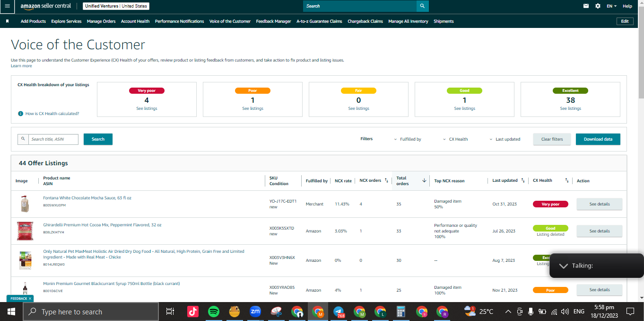Image resolution: width=644 pixels, height=321 pixels.
Task: Click Download data button
Action: coord(598,139)
